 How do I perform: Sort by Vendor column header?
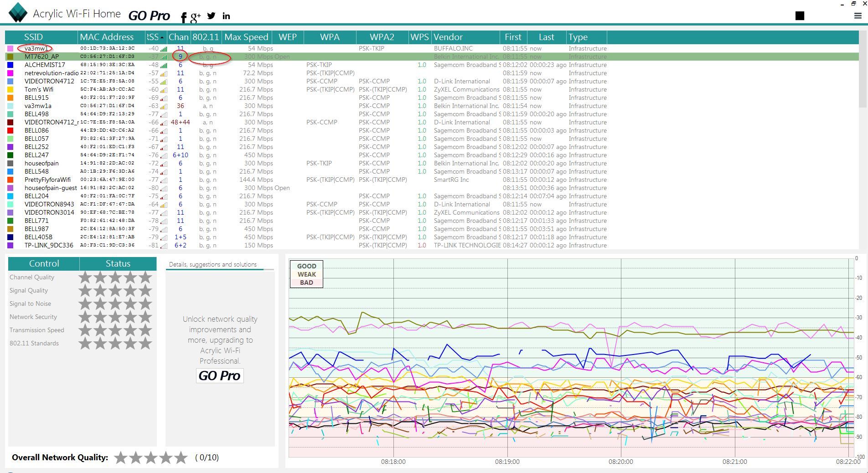pyautogui.click(x=465, y=37)
